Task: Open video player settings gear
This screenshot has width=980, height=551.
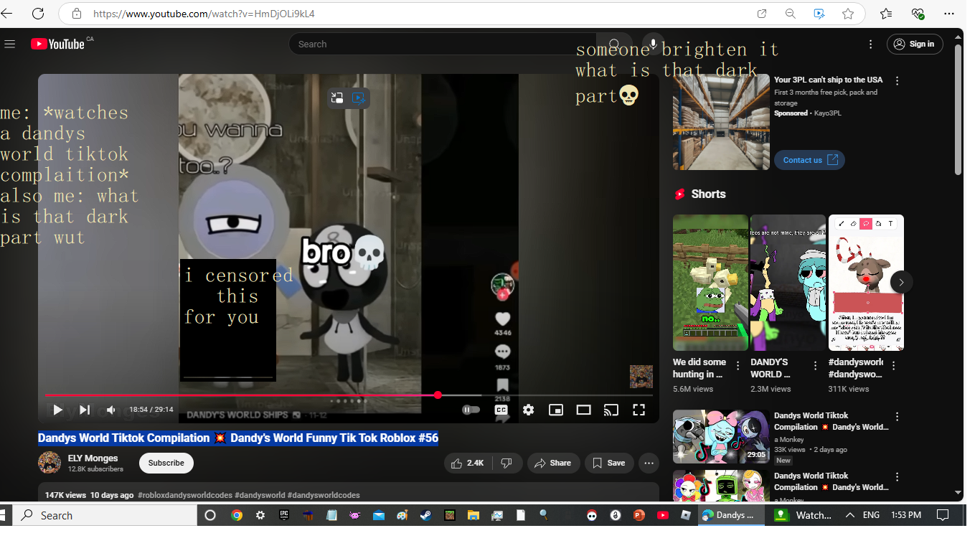Action: point(528,410)
